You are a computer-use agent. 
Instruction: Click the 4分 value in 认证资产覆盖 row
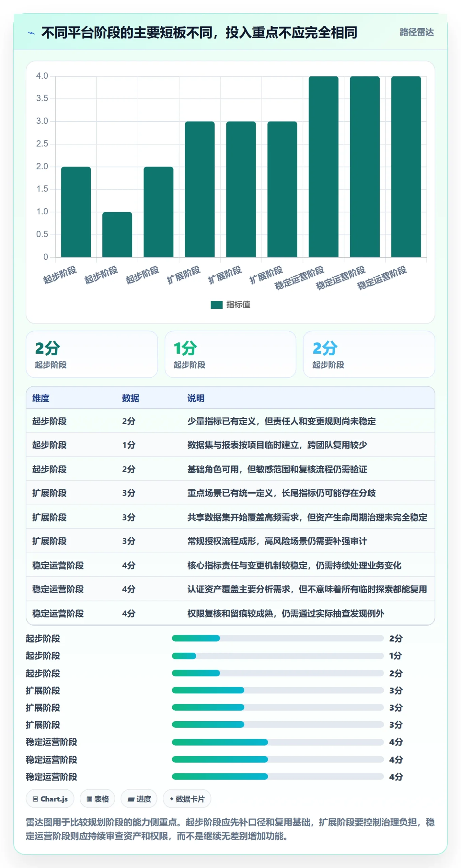pos(129,589)
